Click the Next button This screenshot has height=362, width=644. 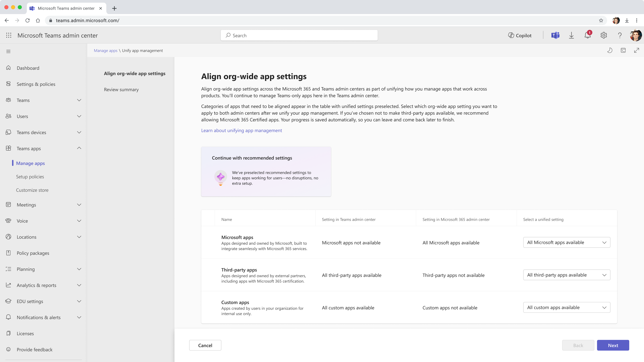613,345
